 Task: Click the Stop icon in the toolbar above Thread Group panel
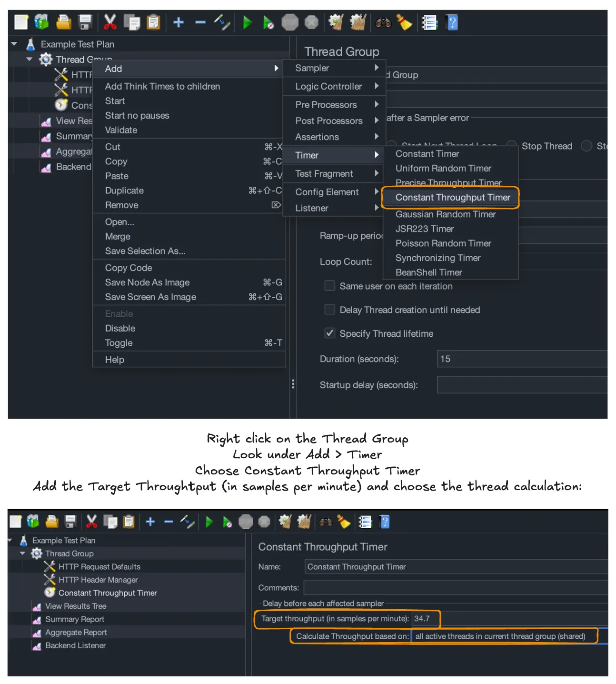[x=290, y=22]
